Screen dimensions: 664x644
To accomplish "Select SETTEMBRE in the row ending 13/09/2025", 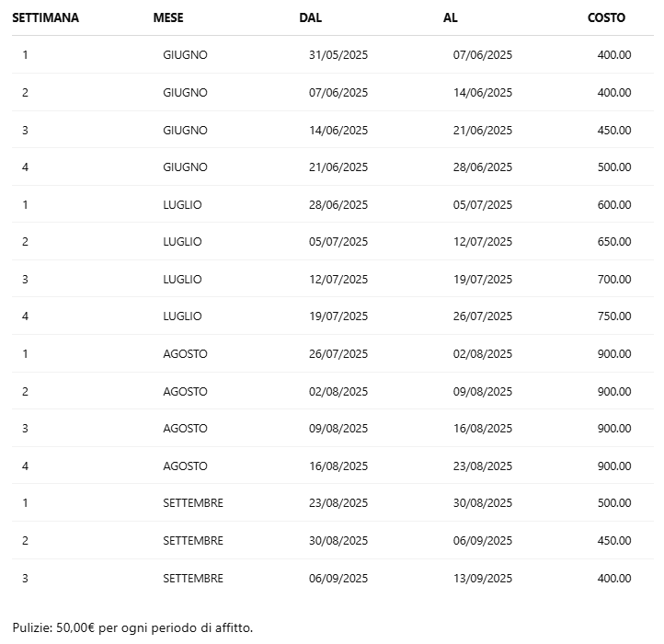I will (x=193, y=579).
